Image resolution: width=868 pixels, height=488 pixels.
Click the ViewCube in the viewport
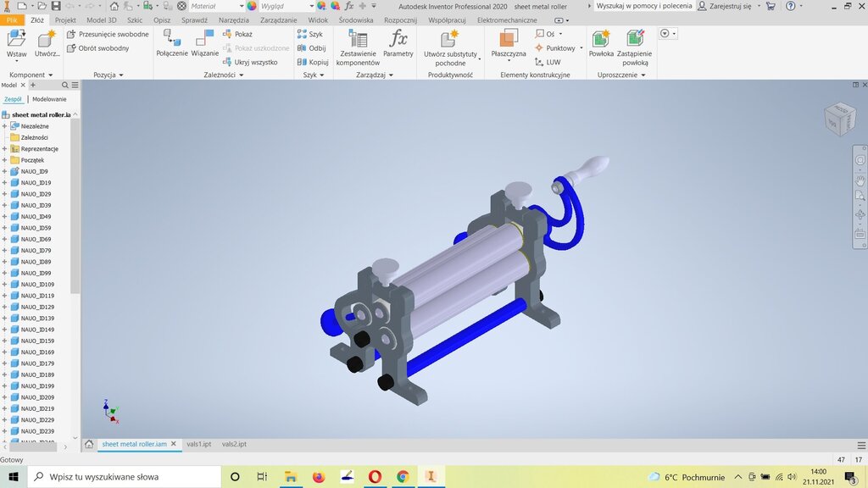click(839, 119)
